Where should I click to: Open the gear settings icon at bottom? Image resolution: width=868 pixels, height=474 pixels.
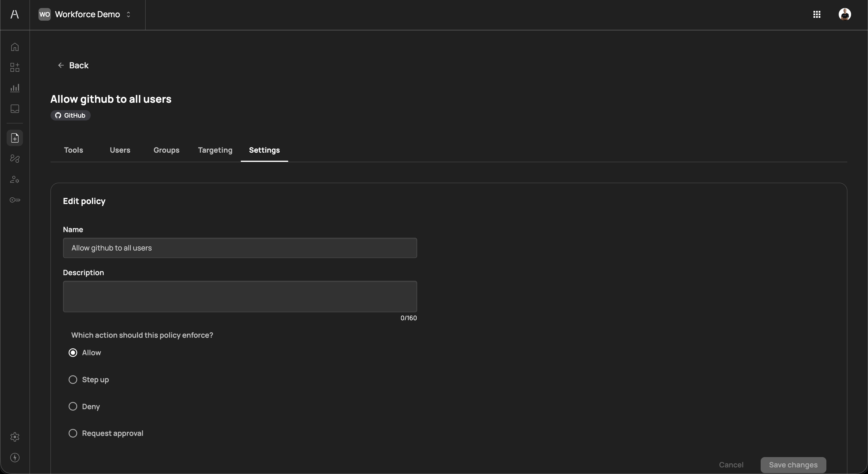15,437
